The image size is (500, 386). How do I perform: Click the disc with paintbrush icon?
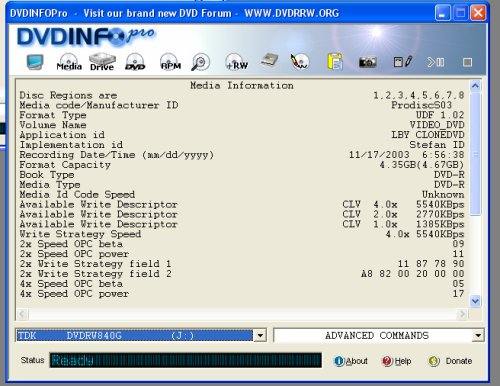300,62
